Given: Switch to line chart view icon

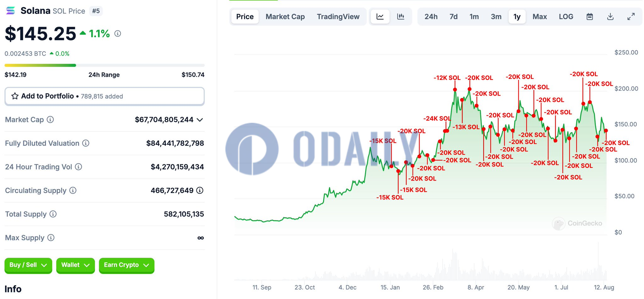Looking at the screenshot, I should pyautogui.click(x=380, y=17).
